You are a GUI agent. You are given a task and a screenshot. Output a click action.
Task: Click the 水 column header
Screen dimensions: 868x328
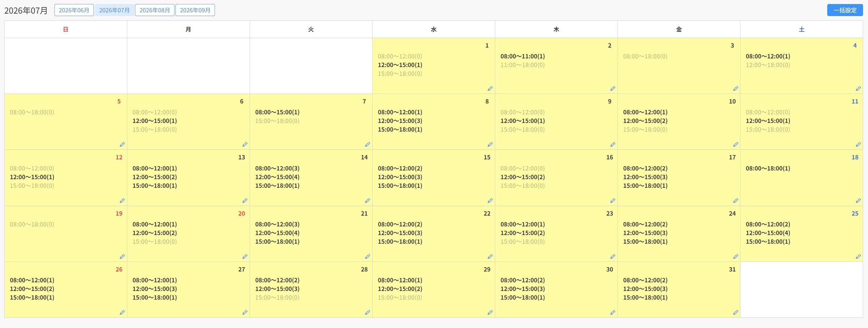tap(434, 29)
